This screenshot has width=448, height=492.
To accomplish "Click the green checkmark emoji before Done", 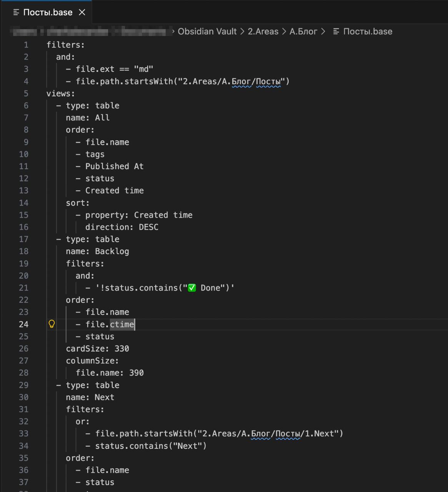I will (192, 288).
